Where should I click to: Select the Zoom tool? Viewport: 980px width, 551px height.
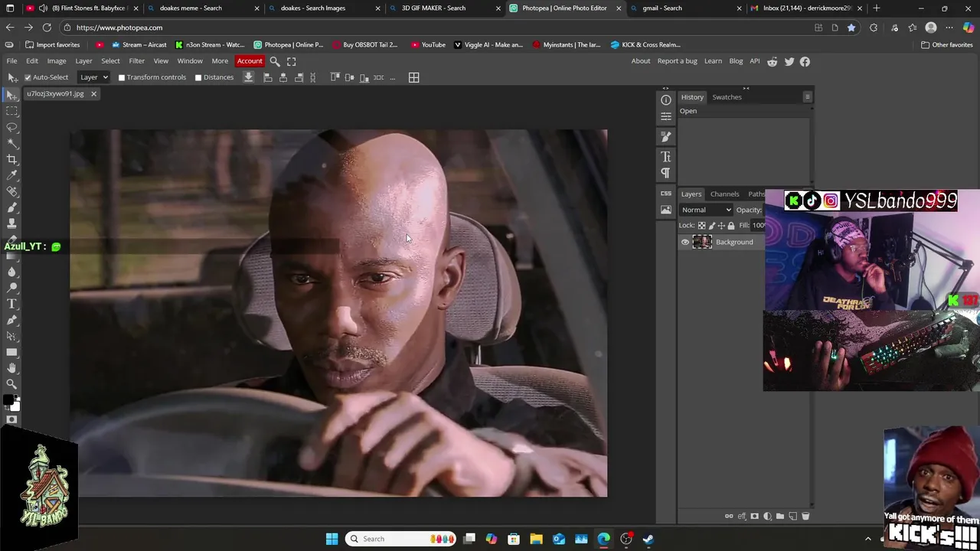point(12,384)
